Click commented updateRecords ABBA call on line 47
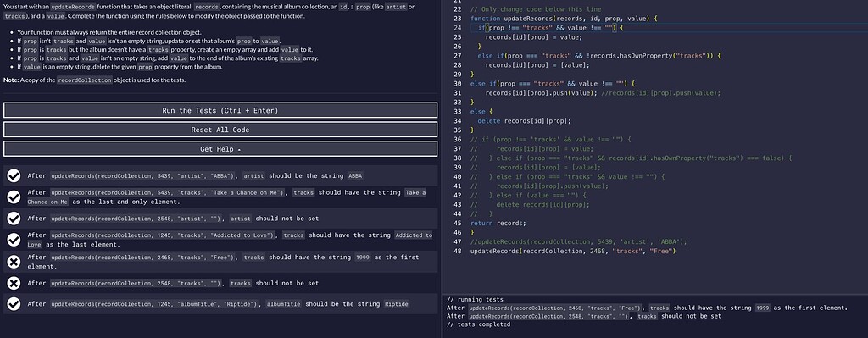 click(x=578, y=241)
